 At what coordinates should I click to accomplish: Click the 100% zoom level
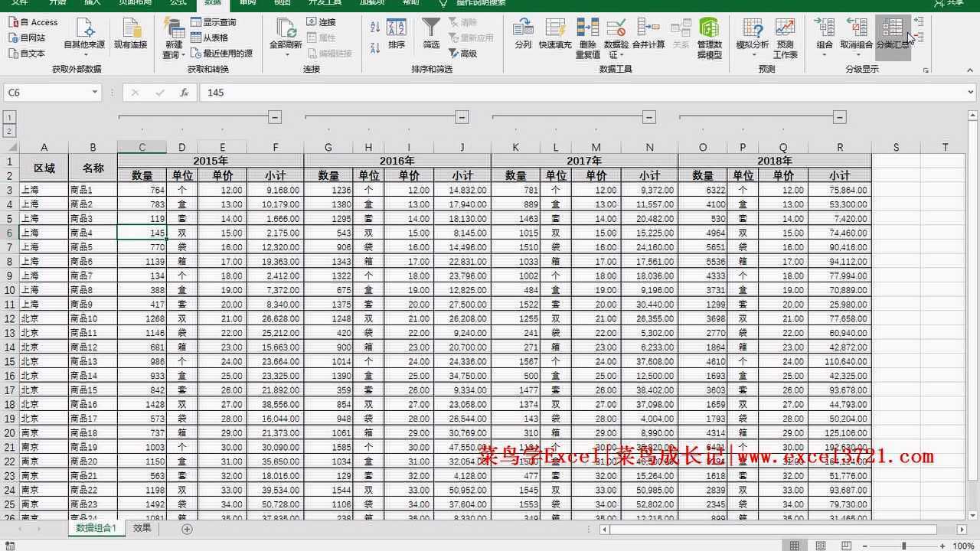coord(963,546)
